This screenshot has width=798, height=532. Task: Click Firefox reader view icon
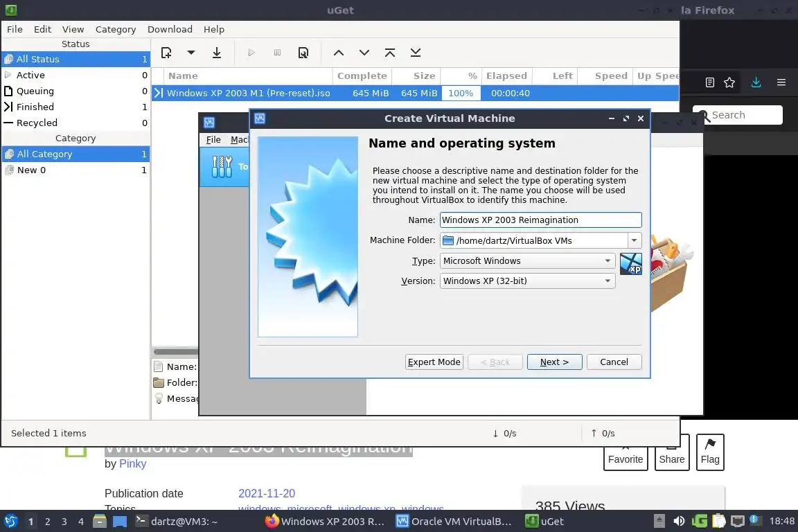pos(710,82)
